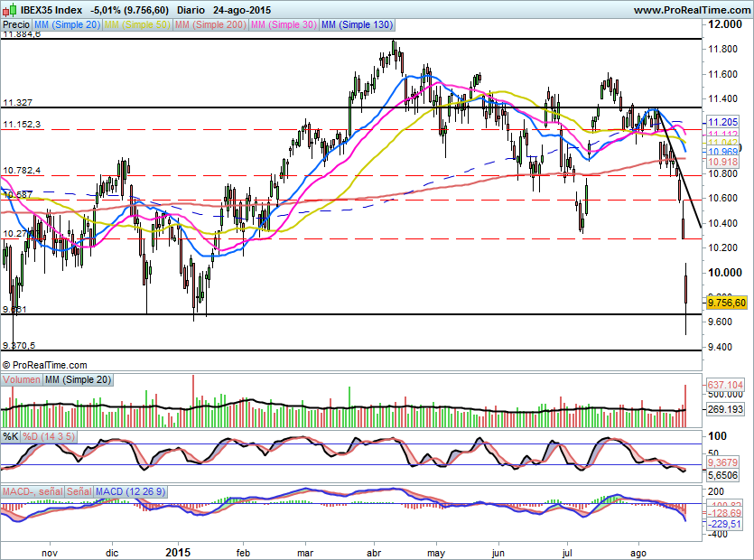Image resolution: width=754 pixels, height=560 pixels.
Task: Click the 10.969 moving average value tag
Action: 722,152
